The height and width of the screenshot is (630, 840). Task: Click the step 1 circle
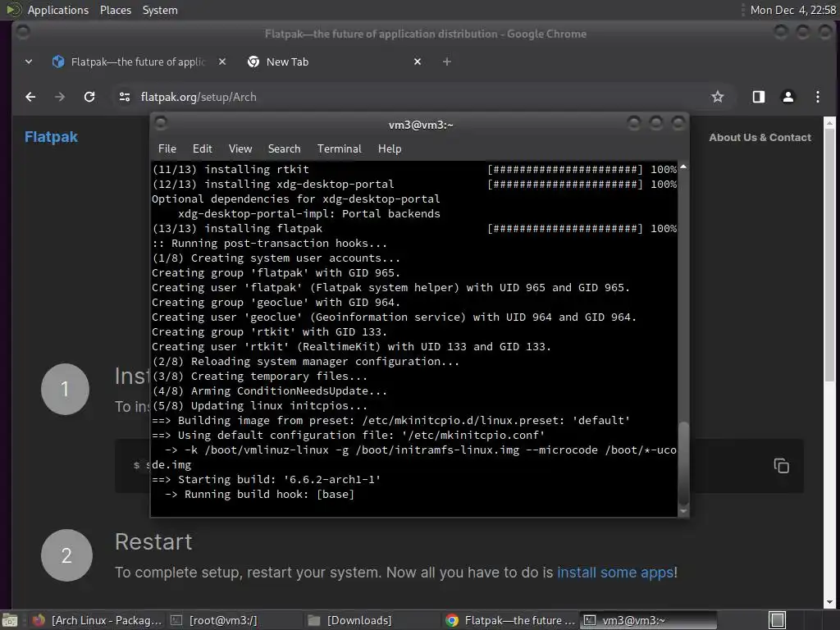(65, 389)
